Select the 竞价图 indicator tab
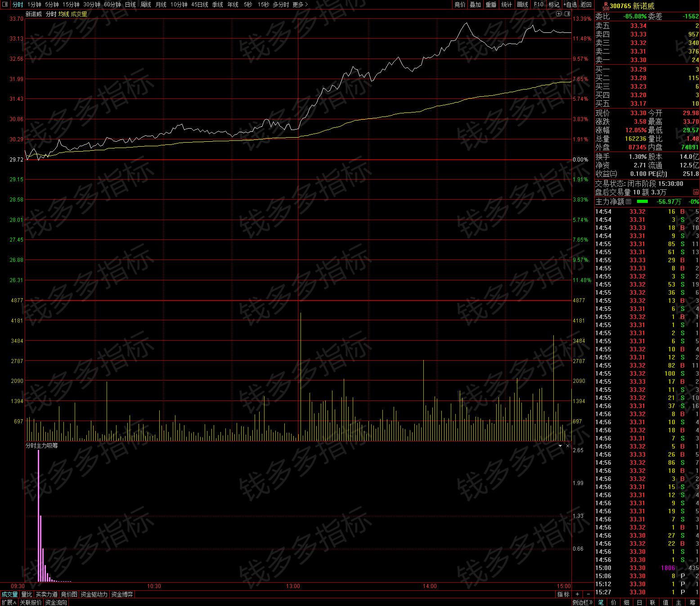700x606 pixels. point(69,594)
